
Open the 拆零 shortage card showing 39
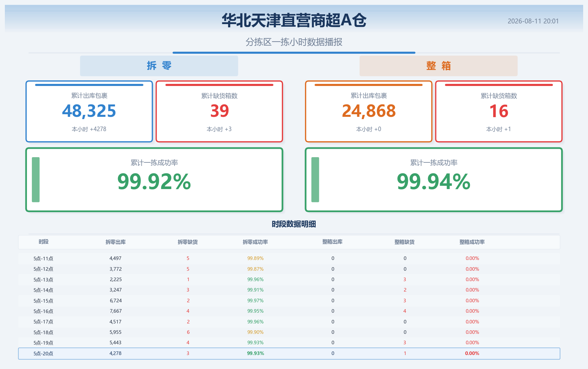(x=219, y=111)
